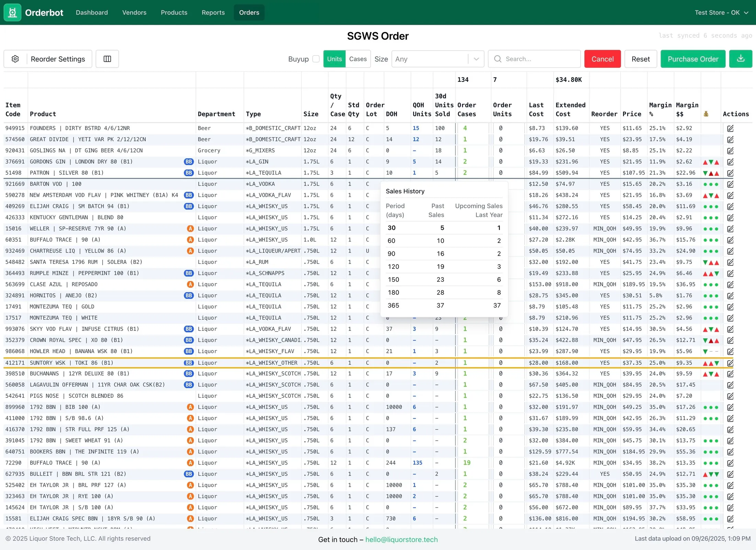Edit the ELIJAH CRAIG SM BATCH row
This screenshot has height=550, width=756.
click(730, 206)
